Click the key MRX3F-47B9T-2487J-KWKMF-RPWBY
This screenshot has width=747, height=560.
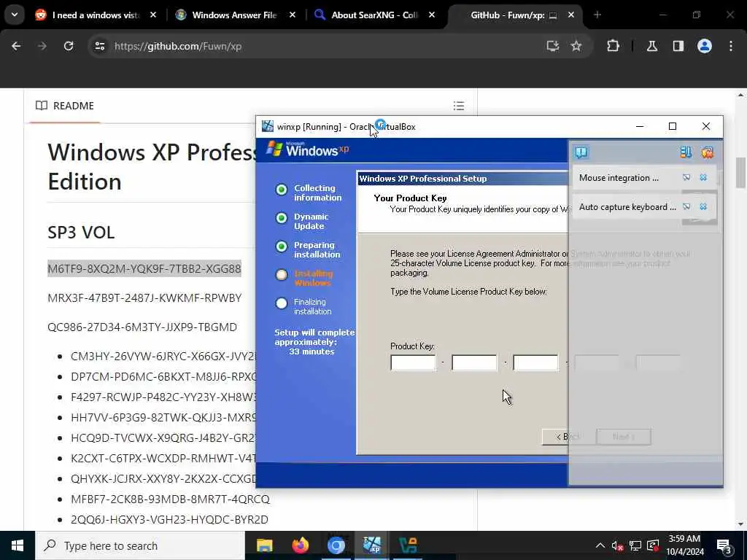coord(144,298)
